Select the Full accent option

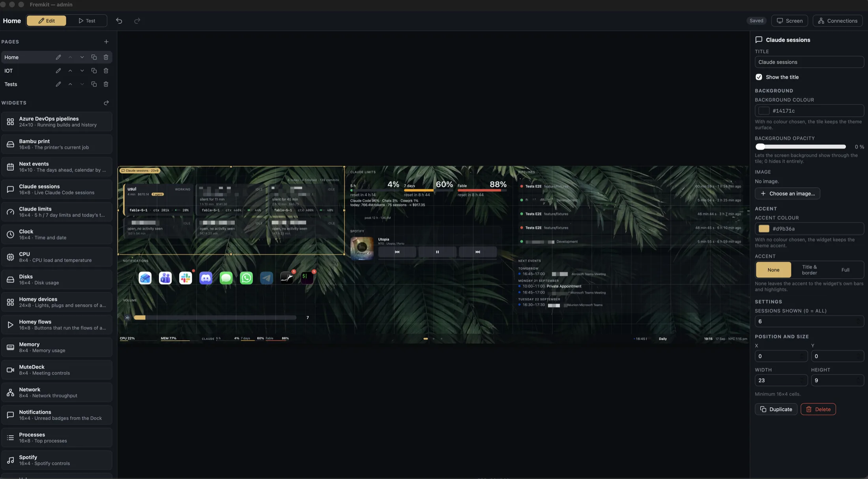(x=845, y=270)
